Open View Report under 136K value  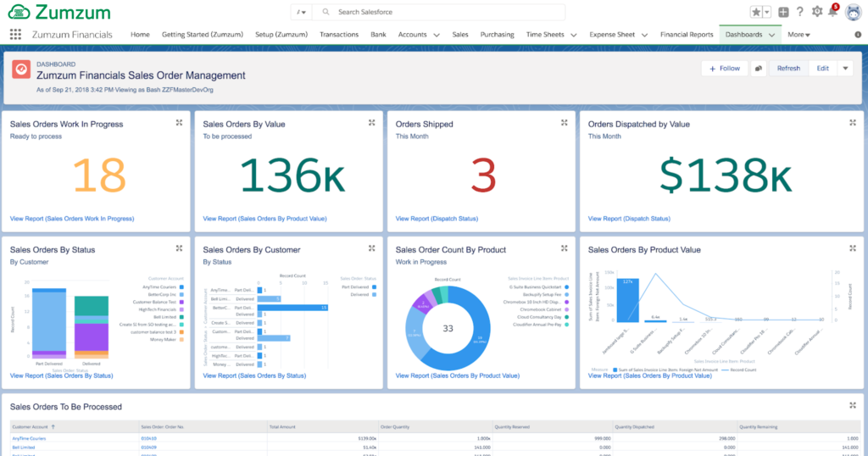[264, 219]
